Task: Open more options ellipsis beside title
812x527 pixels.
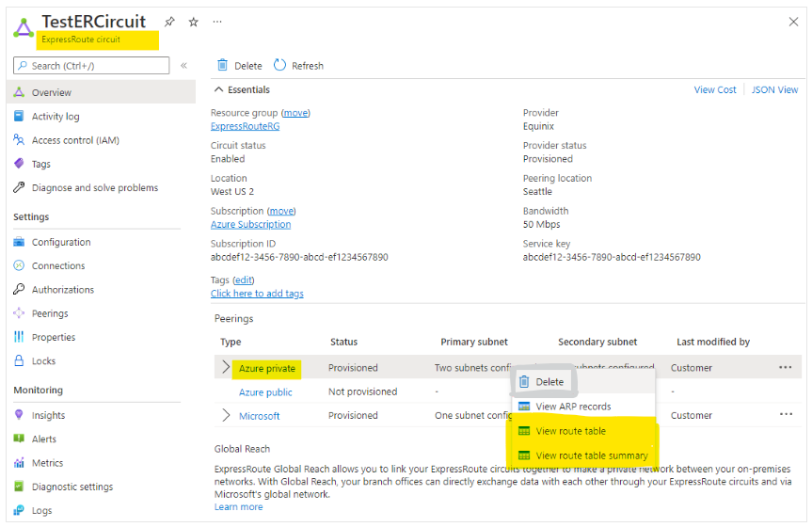Action: [217, 22]
